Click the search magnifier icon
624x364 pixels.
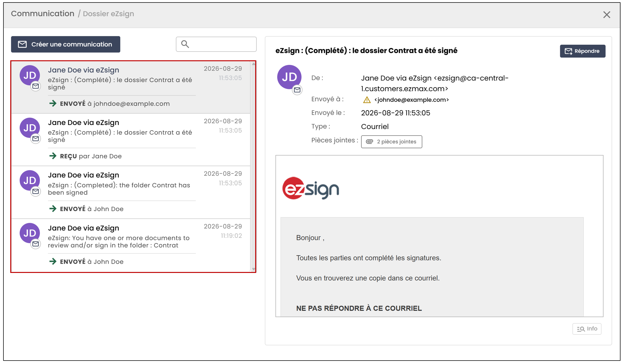tap(185, 44)
